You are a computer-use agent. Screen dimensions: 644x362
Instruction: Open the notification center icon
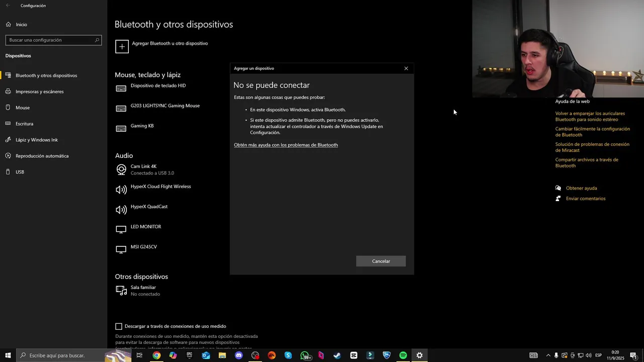tap(633, 355)
